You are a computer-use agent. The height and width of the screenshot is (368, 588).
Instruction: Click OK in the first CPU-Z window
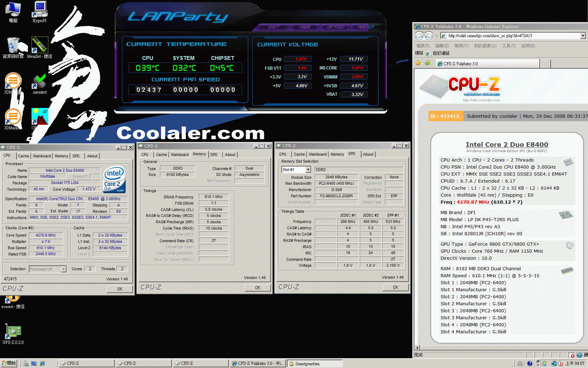tap(120, 289)
